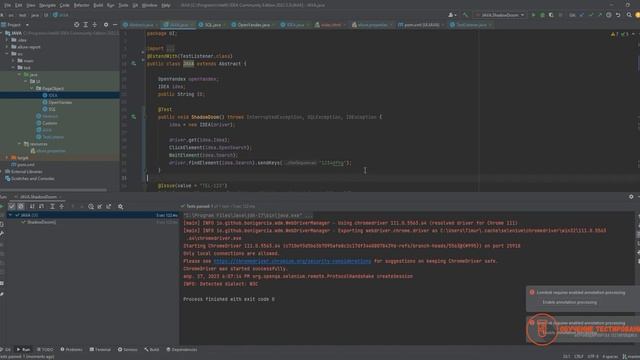Expand the main folder node

(13, 61)
